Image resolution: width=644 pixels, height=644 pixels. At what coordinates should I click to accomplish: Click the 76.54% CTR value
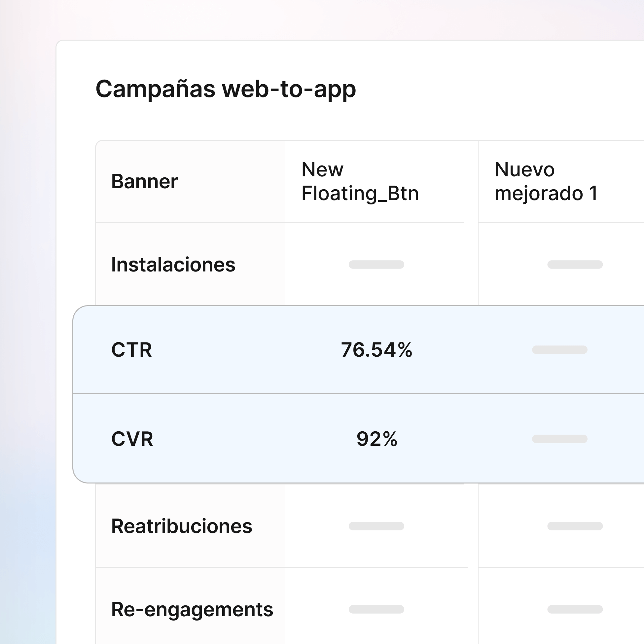click(376, 350)
